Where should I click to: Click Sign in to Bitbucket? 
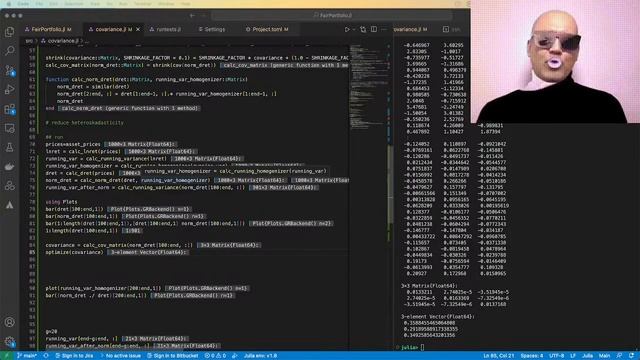(x=172, y=356)
